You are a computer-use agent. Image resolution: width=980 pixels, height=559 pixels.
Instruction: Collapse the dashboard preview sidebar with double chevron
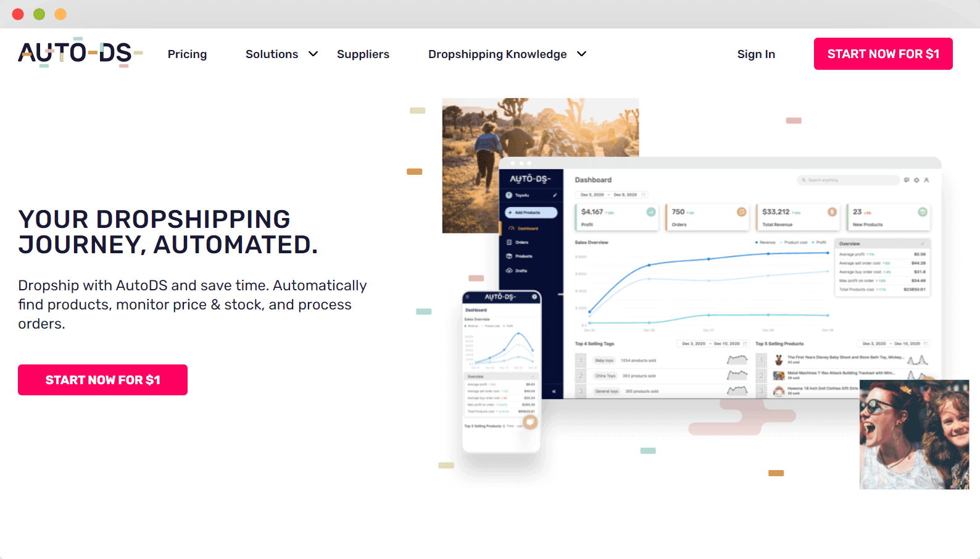[x=554, y=392]
